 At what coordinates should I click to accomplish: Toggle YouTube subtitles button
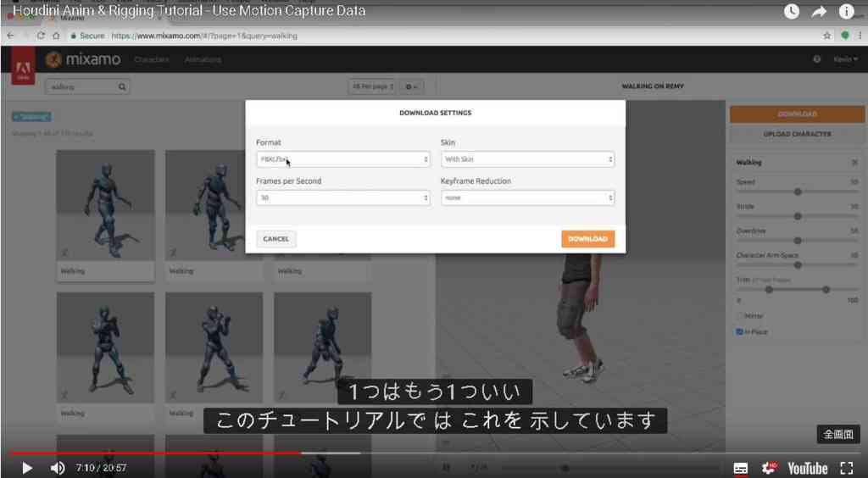coord(741,469)
